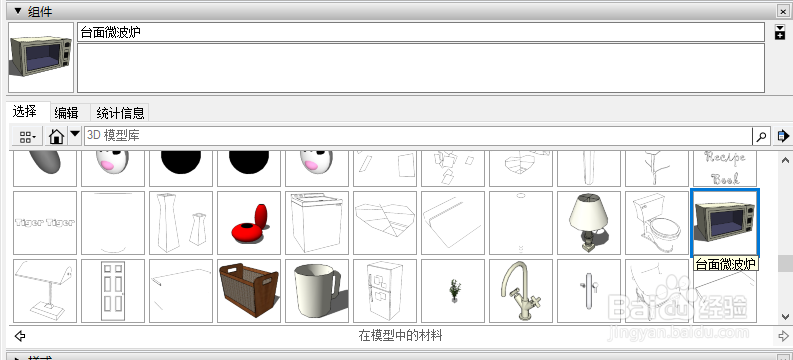Open the navigation dropdown arrow beside home

(75, 136)
